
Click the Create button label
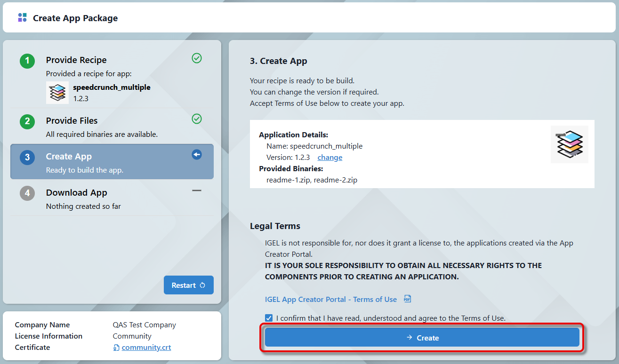point(428,338)
